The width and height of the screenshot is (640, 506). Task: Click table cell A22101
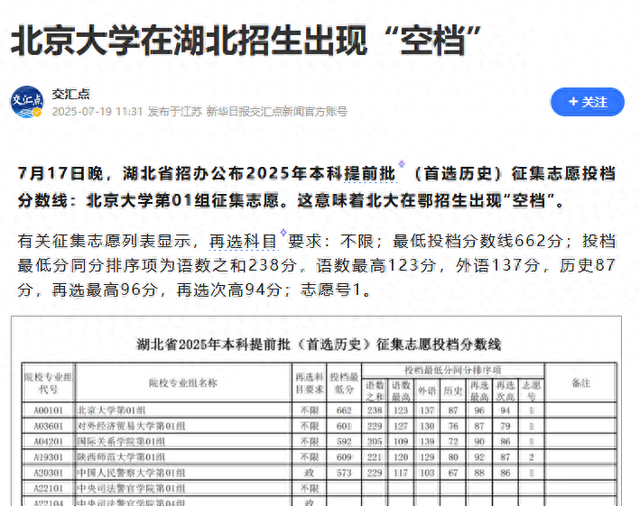click(x=48, y=488)
